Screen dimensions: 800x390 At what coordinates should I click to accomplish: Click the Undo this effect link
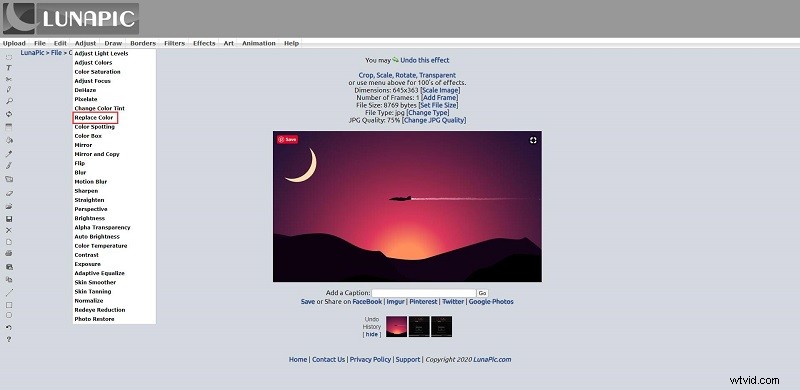coord(424,60)
